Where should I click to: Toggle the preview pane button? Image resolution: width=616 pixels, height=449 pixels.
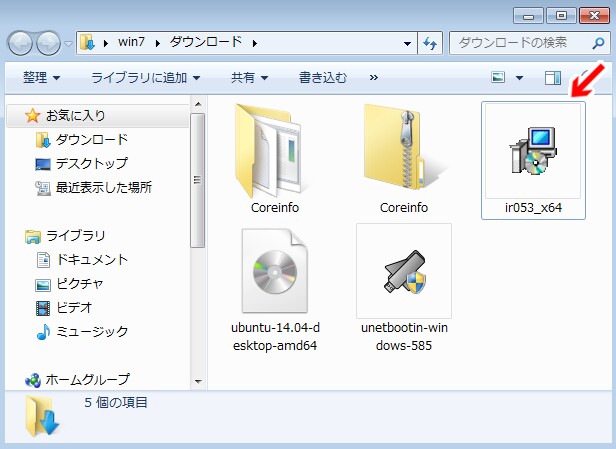[552, 77]
